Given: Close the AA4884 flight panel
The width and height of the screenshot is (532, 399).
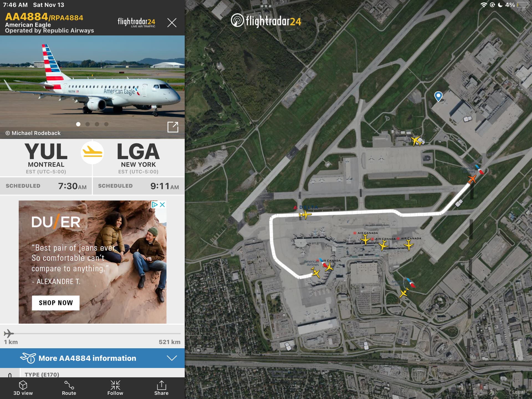Looking at the screenshot, I should pos(172,22).
